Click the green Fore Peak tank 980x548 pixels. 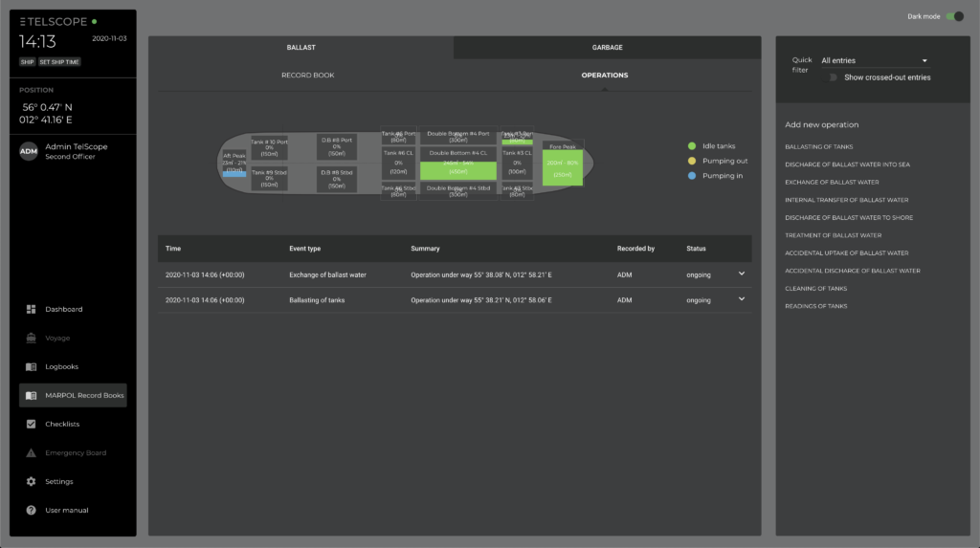pos(562,166)
